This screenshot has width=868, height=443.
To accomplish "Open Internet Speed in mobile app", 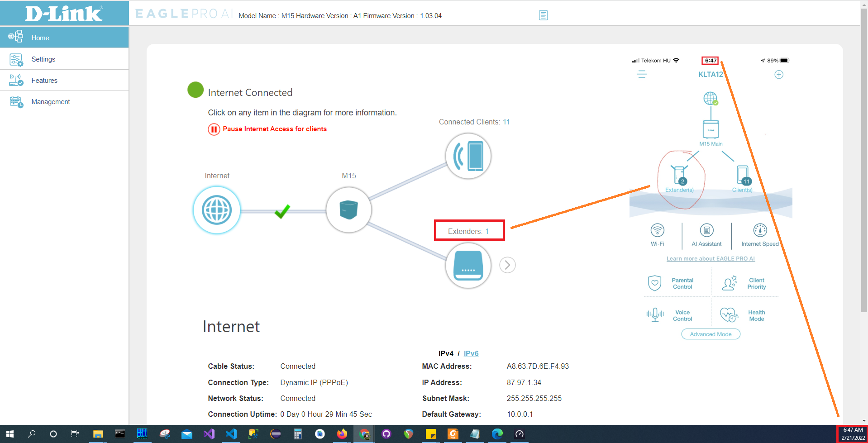I will (760, 235).
